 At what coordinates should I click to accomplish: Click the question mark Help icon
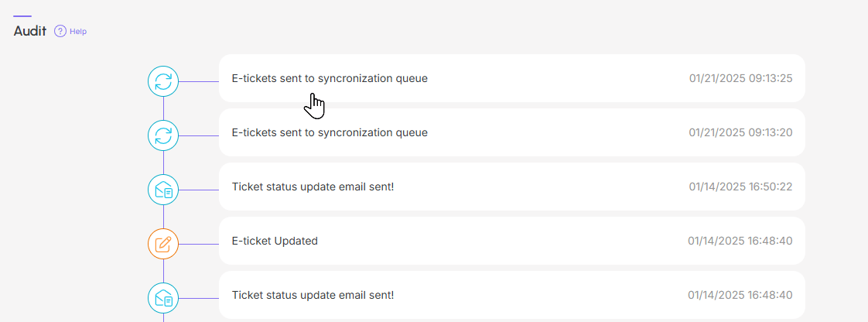pyautogui.click(x=60, y=31)
